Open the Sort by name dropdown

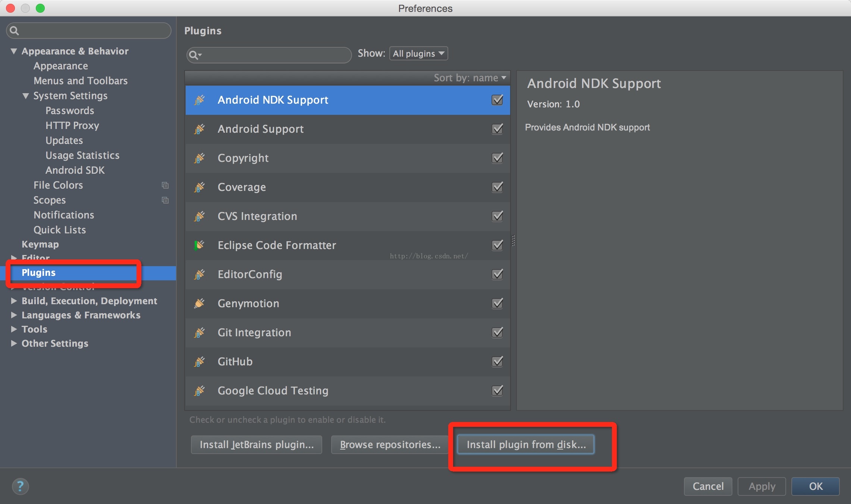point(470,78)
